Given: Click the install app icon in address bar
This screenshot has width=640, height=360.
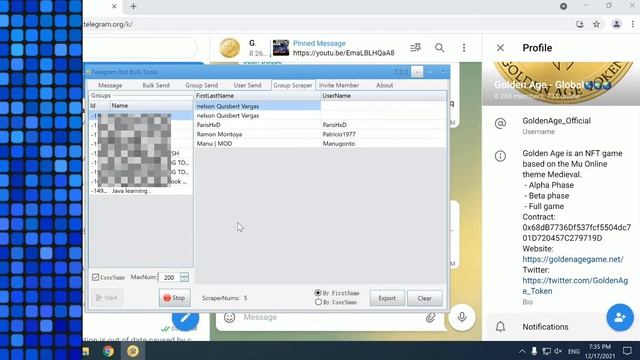Looking at the screenshot, I should tap(580, 24).
